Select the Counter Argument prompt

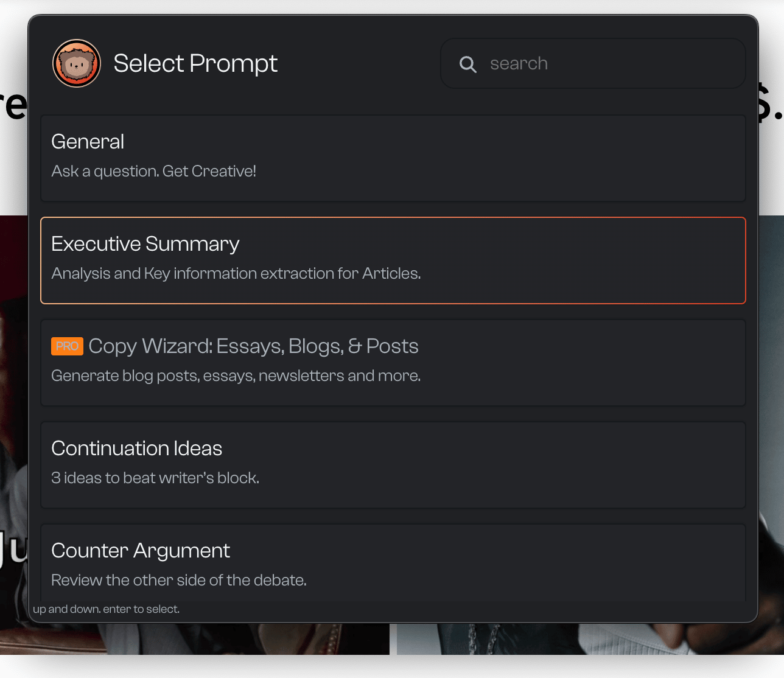click(x=393, y=563)
